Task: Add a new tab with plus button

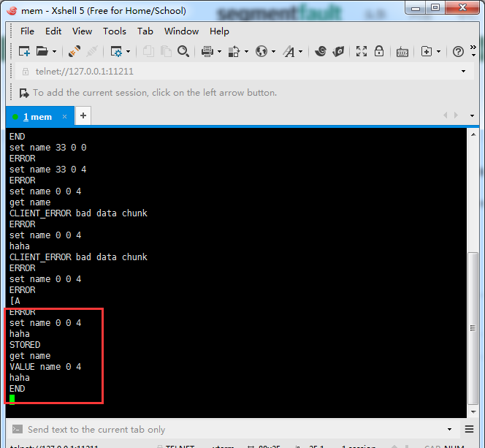Action: coord(83,115)
